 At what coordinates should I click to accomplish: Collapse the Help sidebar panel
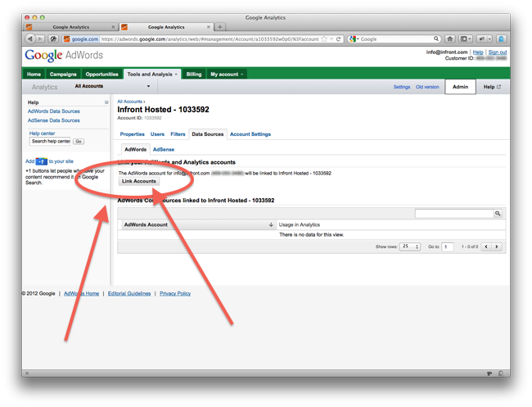(x=106, y=102)
